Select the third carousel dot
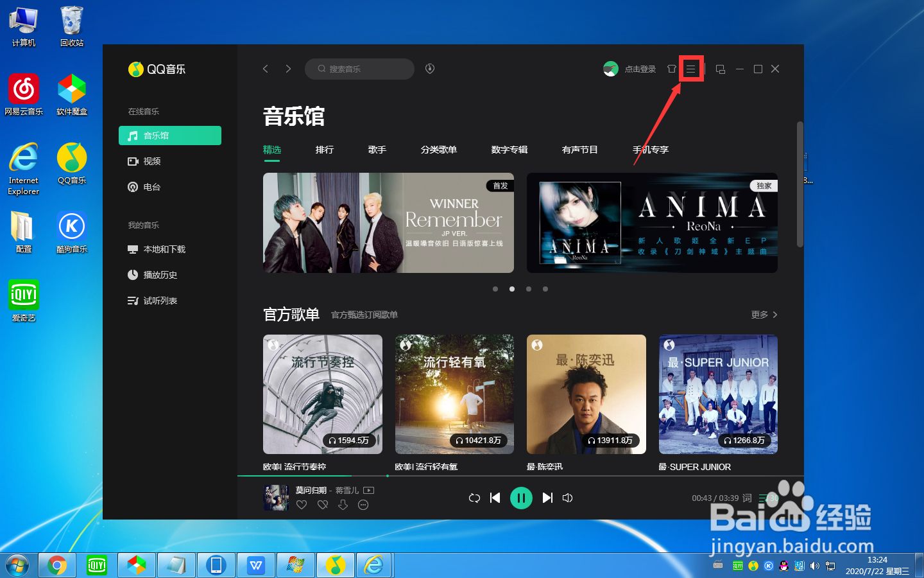924x578 pixels. [529, 289]
